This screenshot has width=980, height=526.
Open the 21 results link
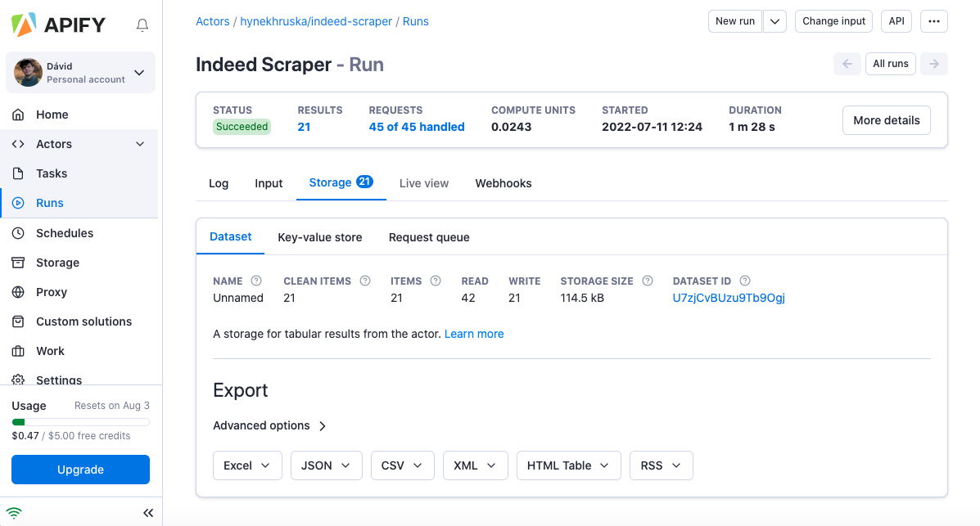[304, 127]
